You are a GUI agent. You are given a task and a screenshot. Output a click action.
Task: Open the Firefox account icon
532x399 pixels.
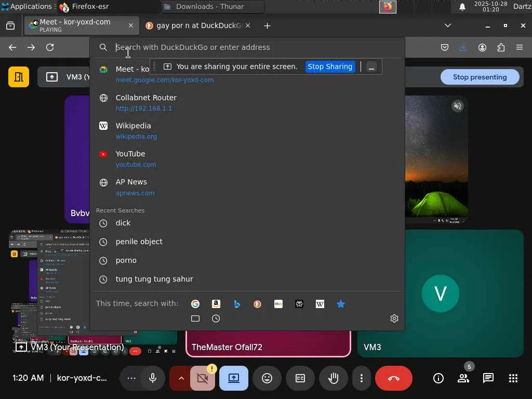[482, 47]
